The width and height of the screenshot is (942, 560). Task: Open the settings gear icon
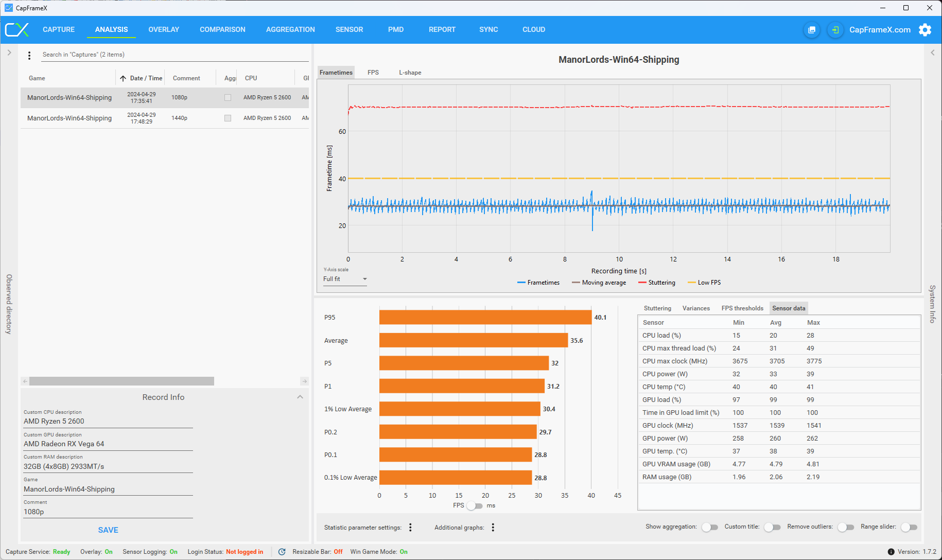click(x=925, y=30)
